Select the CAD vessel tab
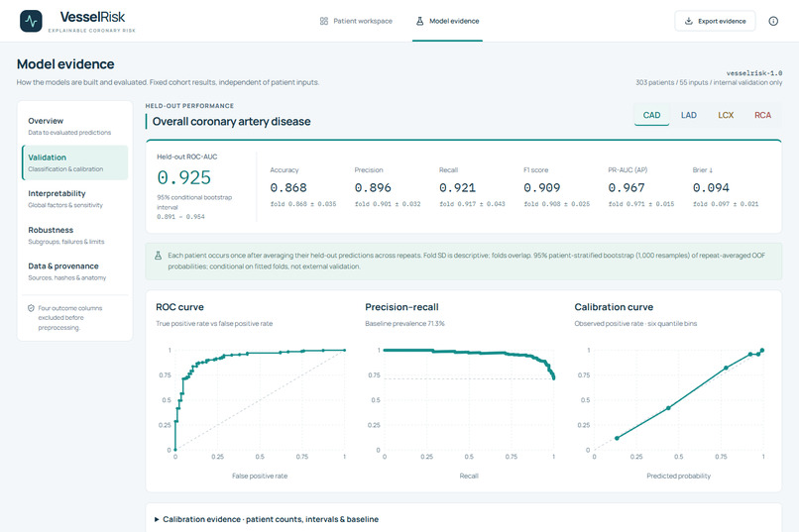This screenshot has width=799, height=532. click(x=651, y=115)
